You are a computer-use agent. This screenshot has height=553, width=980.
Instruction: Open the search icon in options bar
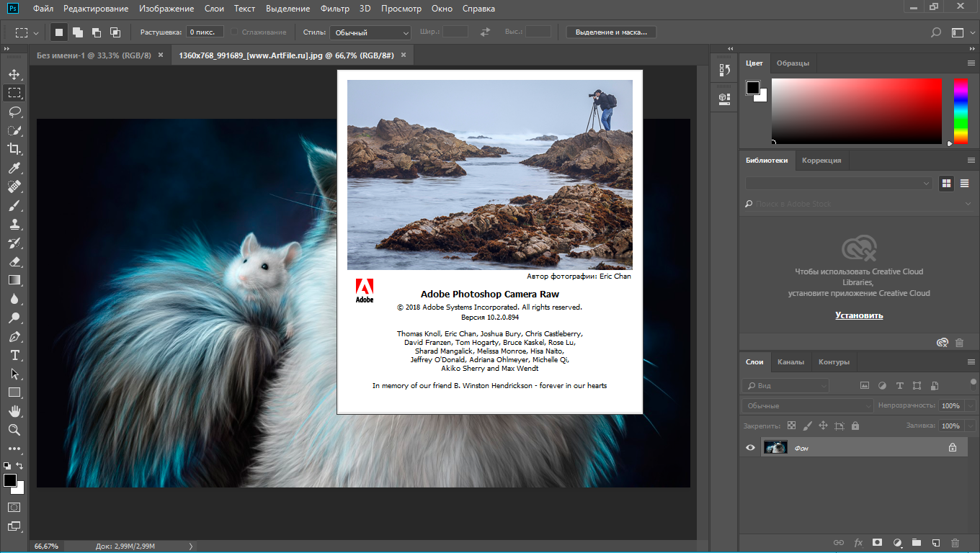coord(935,32)
